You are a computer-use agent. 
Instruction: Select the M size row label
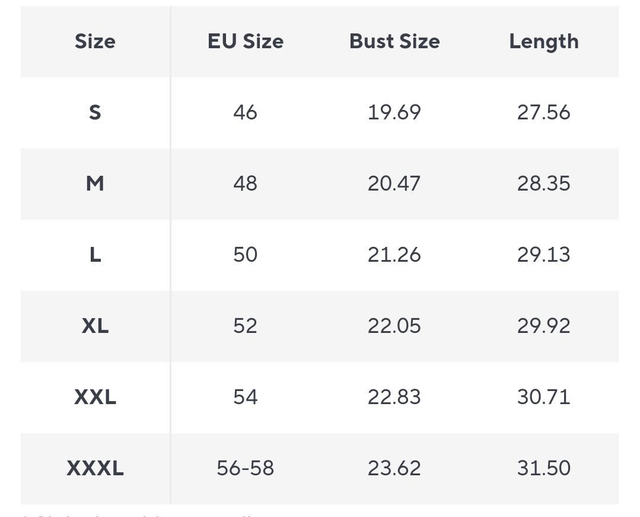[95, 183]
